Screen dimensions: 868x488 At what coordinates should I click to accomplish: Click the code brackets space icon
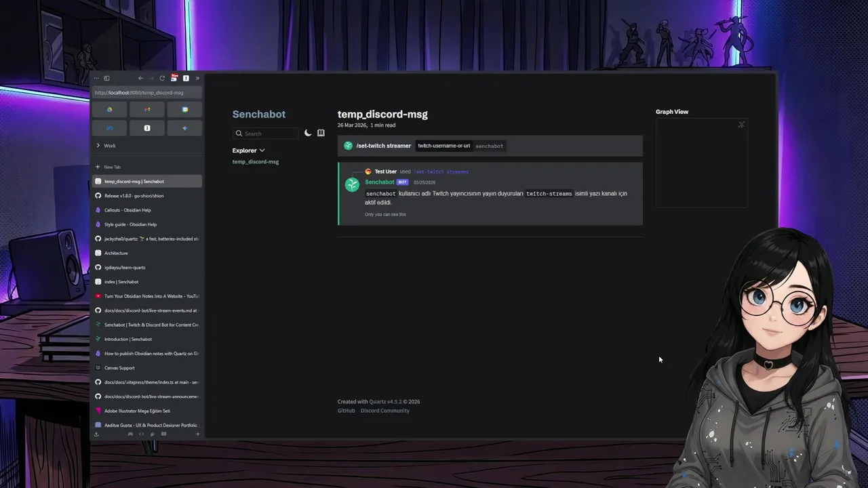pyautogui.click(x=141, y=434)
